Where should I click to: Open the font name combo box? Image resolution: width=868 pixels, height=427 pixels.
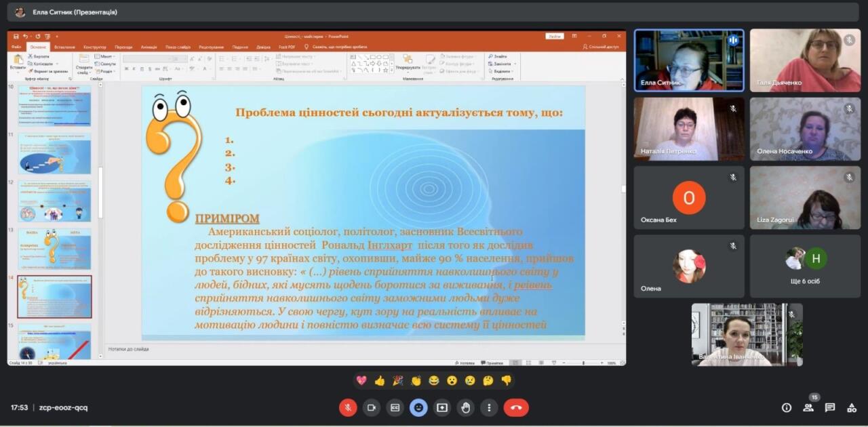point(146,59)
